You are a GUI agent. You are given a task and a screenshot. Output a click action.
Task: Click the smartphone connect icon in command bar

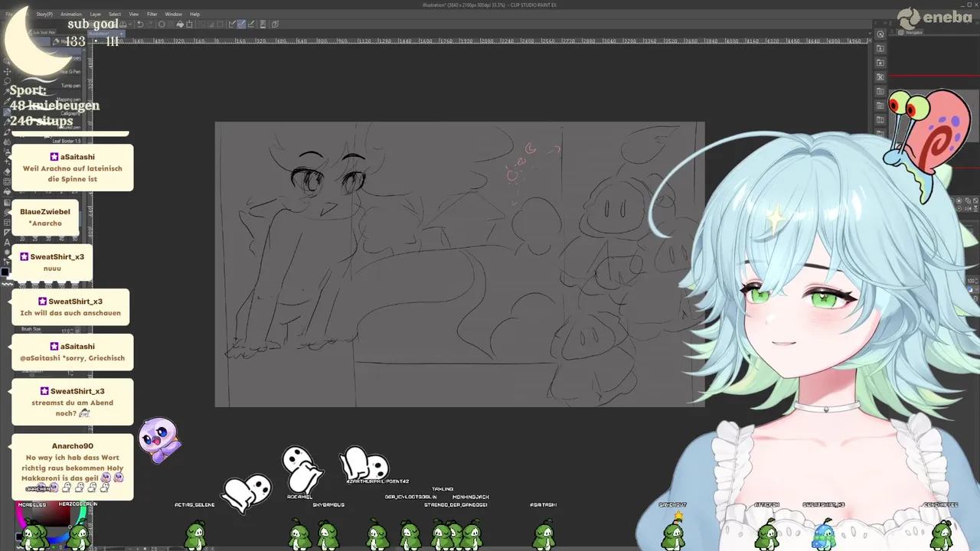point(263,24)
